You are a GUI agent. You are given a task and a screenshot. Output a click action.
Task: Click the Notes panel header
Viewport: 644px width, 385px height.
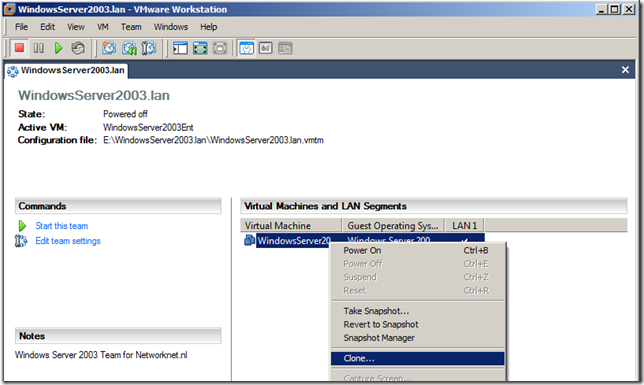[x=118, y=336]
